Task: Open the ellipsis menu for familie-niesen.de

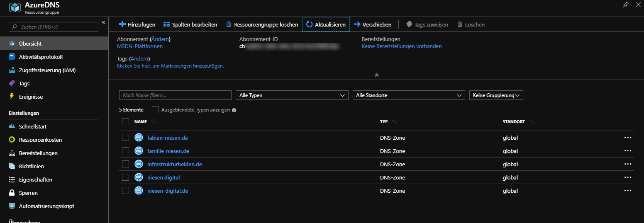Action: click(x=627, y=151)
